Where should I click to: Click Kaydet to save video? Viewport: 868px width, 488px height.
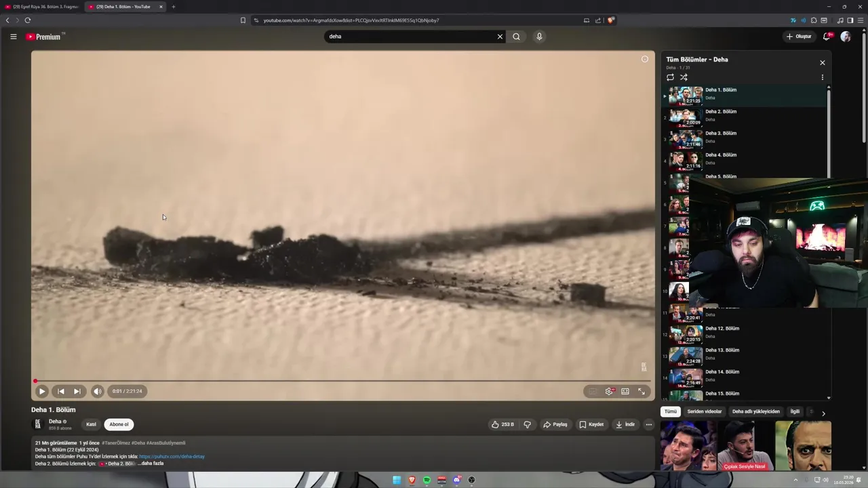tap(591, 424)
